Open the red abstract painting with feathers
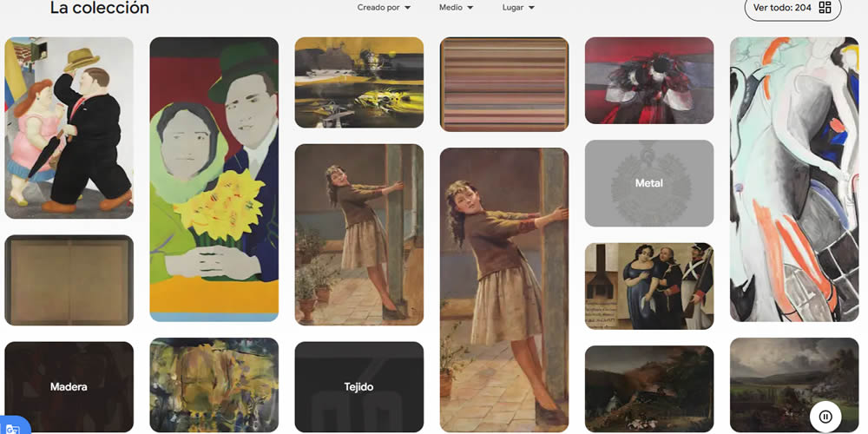This screenshot has width=868, height=434. pyautogui.click(x=648, y=80)
